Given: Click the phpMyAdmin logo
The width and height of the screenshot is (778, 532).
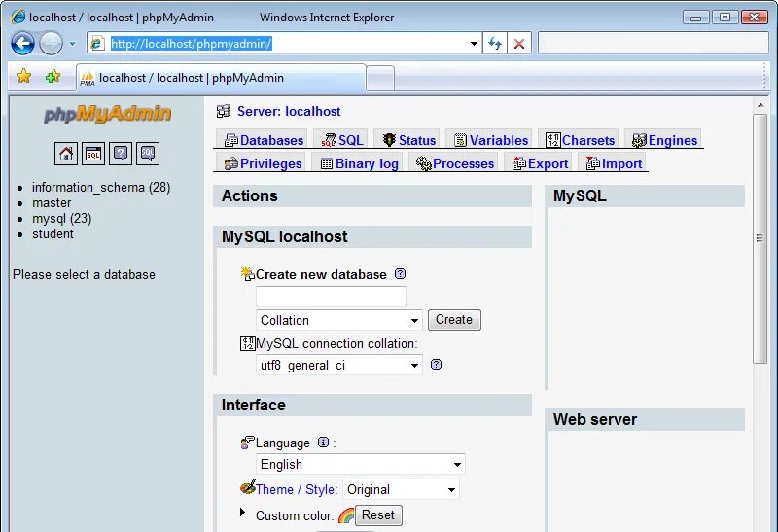Looking at the screenshot, I should [107, 114].
